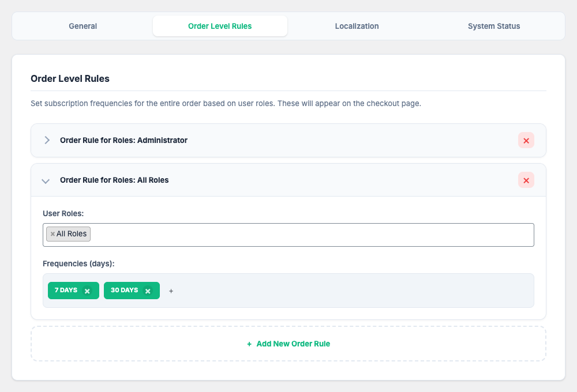The image size is (577, 392).
Task: Click the All Roles tag text
Action: [72, 234]
